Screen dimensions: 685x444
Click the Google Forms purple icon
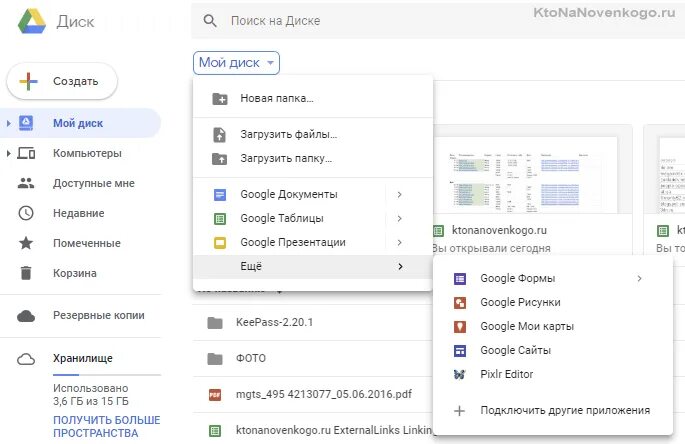click(x=460, y=278)
